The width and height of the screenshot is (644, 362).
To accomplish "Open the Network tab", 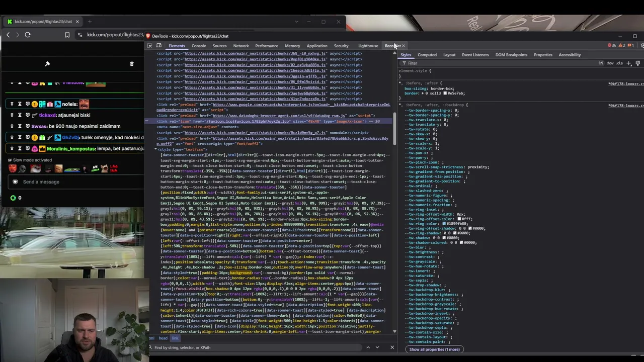I will coord(241,46).
